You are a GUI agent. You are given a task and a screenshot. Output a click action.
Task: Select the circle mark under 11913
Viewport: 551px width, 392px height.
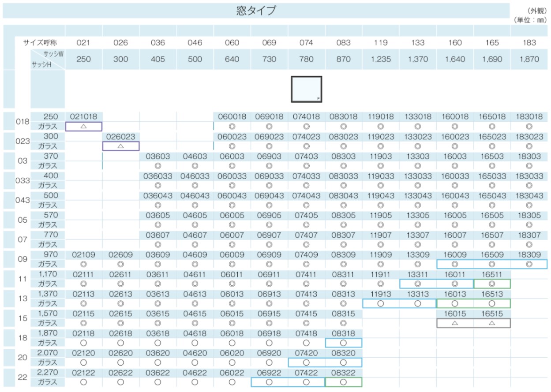pos(381,303)
